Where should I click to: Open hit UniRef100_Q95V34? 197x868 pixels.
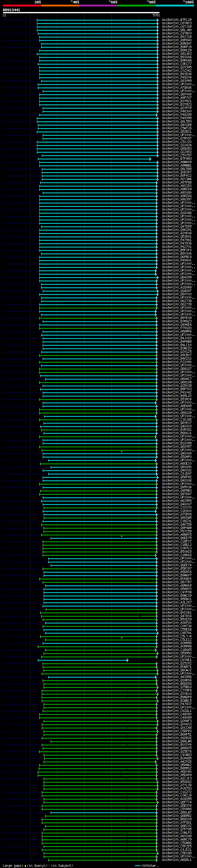click(x=177, y=487)
